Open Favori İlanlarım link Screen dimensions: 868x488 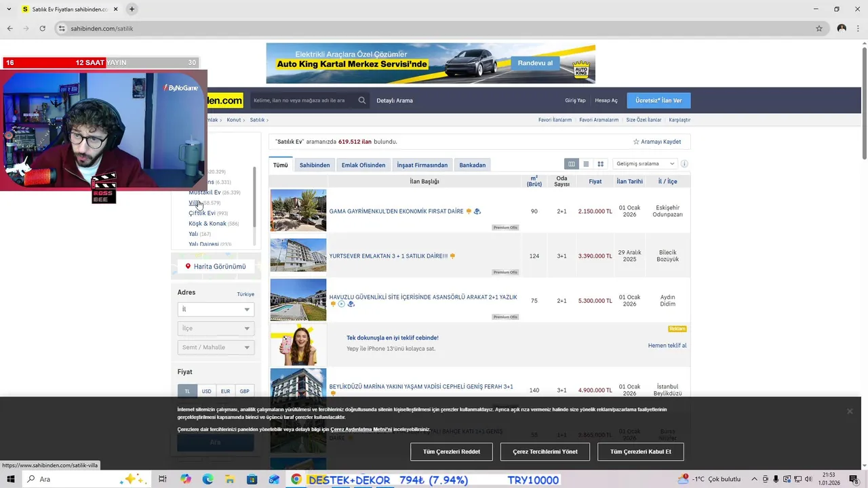click(555, 120)
